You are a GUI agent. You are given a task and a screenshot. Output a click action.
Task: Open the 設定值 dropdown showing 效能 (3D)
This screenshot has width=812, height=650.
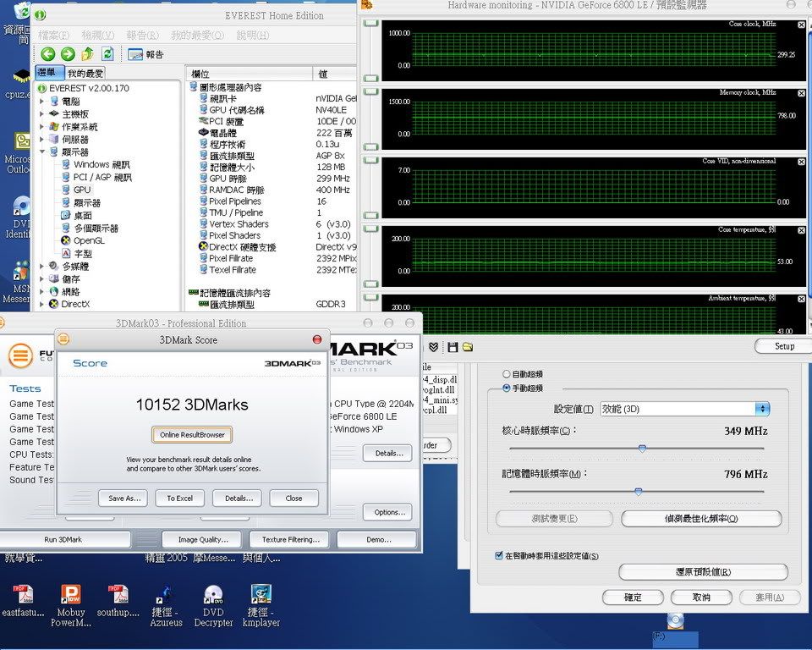click(684, 409)
